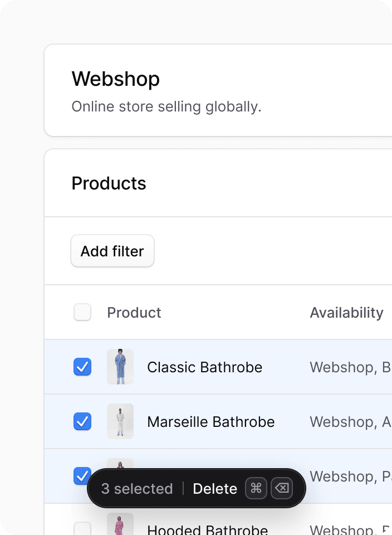Click the backspace key icon in toast
The width and height of the screenshot is (392, 535).
pyautogui.click(x=282, y=488)
